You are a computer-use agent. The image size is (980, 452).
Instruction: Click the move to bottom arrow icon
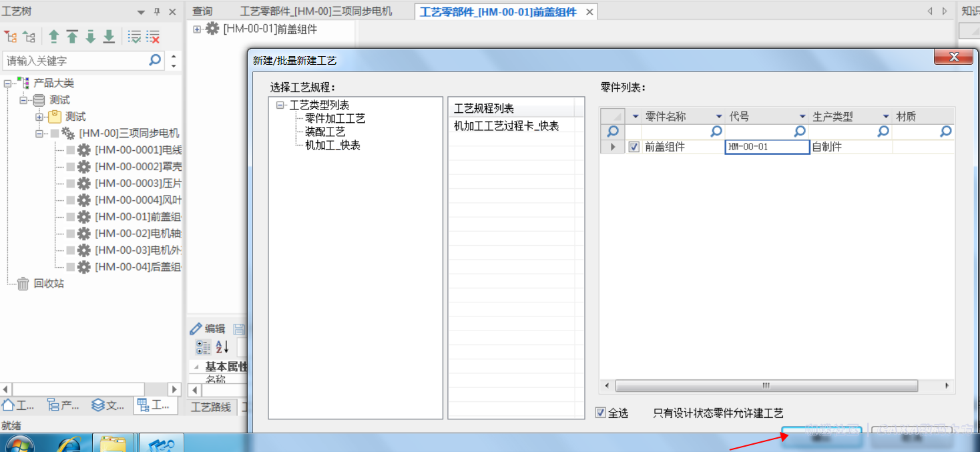point(109,37)
